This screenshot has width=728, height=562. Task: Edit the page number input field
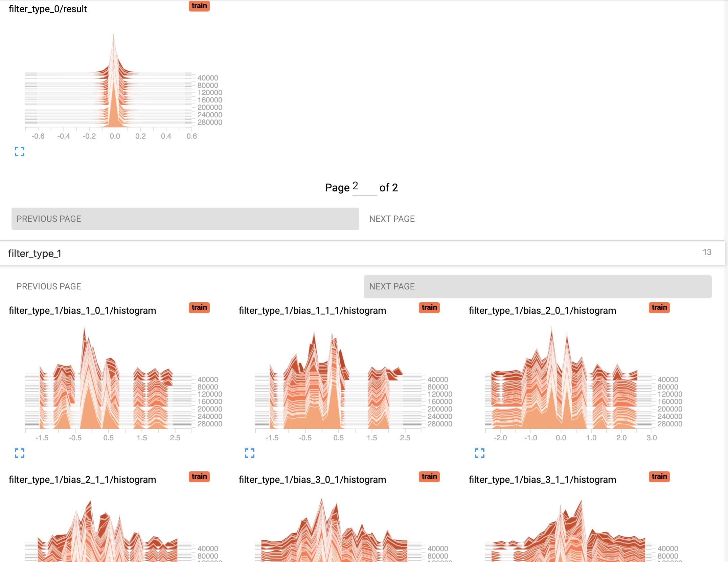pos(364,187)
